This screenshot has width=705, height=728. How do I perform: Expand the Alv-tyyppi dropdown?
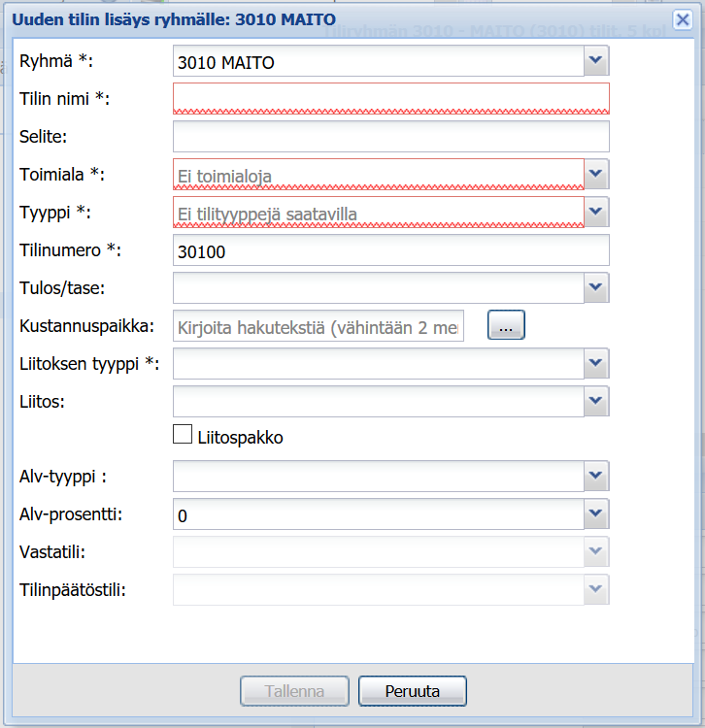[x=596, y=476]
